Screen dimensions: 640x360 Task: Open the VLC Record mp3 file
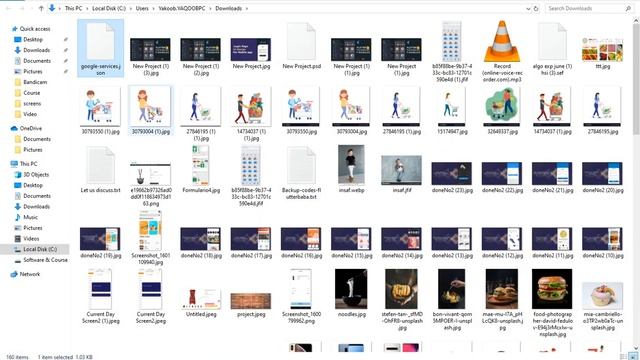tap(502, 51)
